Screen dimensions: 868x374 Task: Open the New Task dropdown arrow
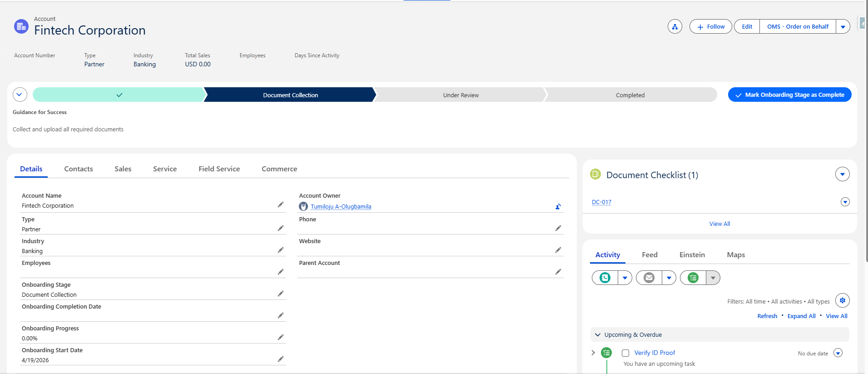(713, 278)
